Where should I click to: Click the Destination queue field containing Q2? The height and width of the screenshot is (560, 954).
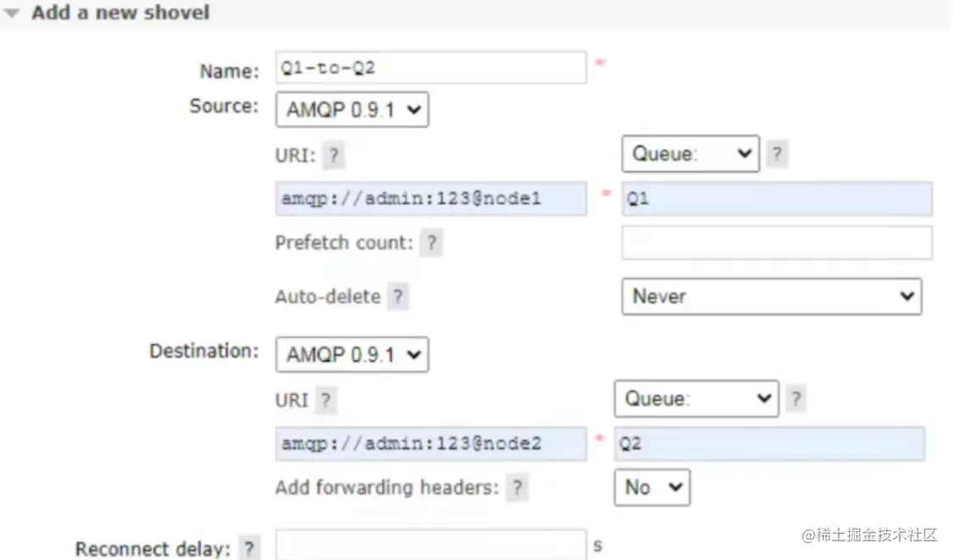pos(769,444)
